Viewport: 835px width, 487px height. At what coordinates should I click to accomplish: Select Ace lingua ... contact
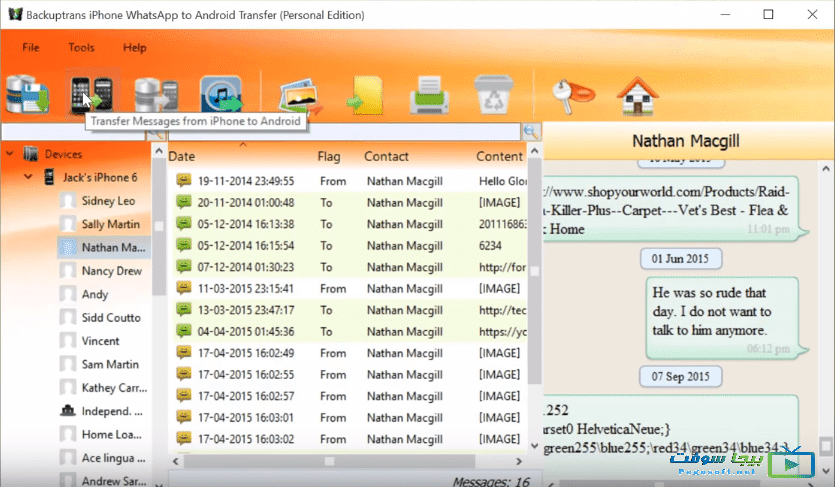coord(113,458)
